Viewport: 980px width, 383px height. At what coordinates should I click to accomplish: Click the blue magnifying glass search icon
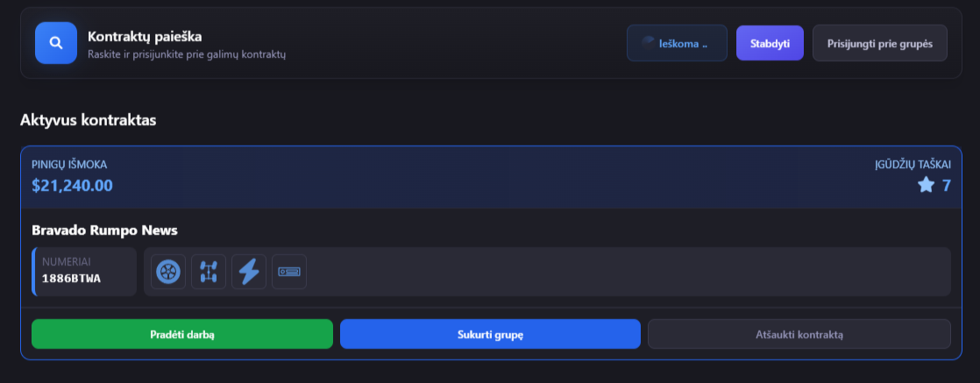click(56, 43)
